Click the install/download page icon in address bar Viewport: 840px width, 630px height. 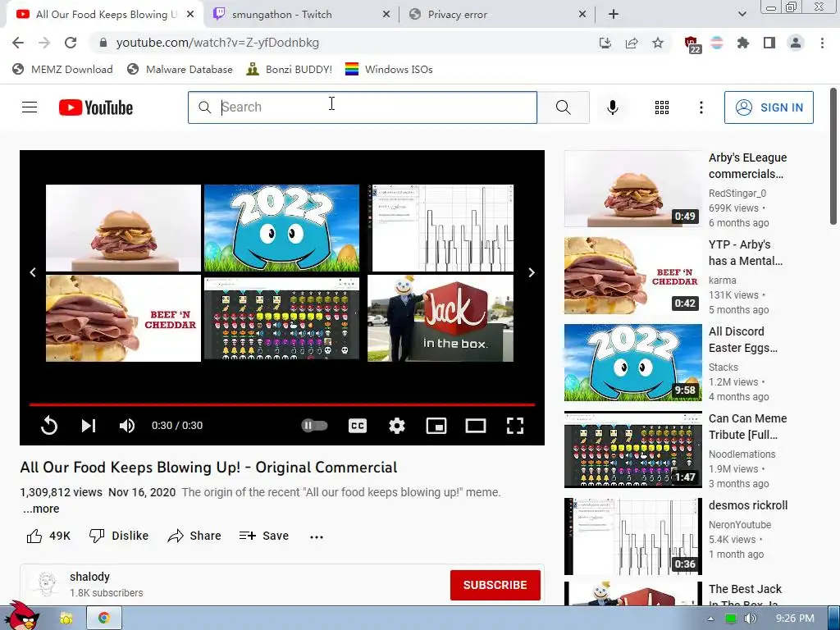tap(605, 43)
